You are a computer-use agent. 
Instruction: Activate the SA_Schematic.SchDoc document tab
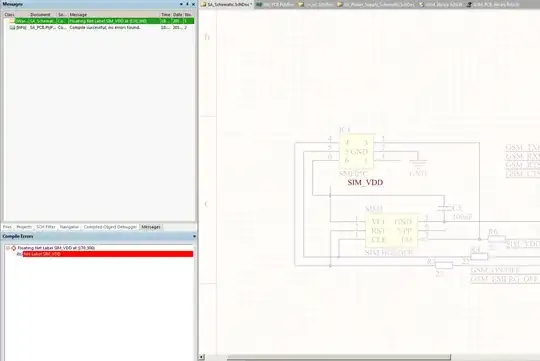(x=227, y=4)
